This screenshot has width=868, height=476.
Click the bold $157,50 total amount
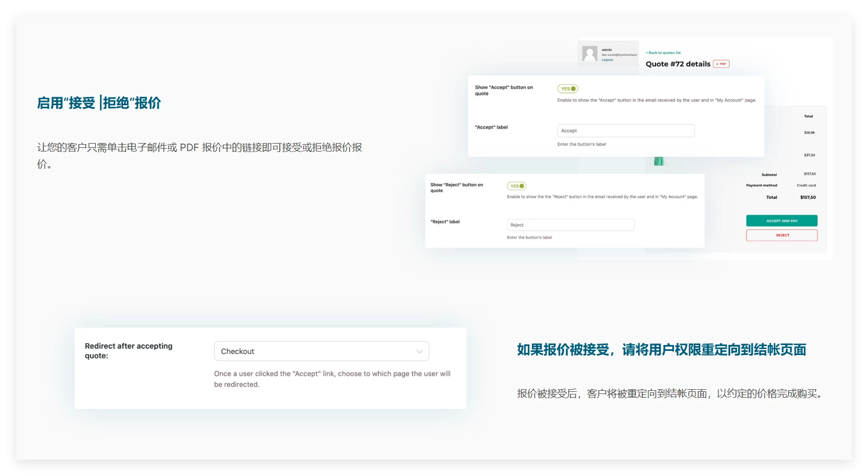(808, 197)
